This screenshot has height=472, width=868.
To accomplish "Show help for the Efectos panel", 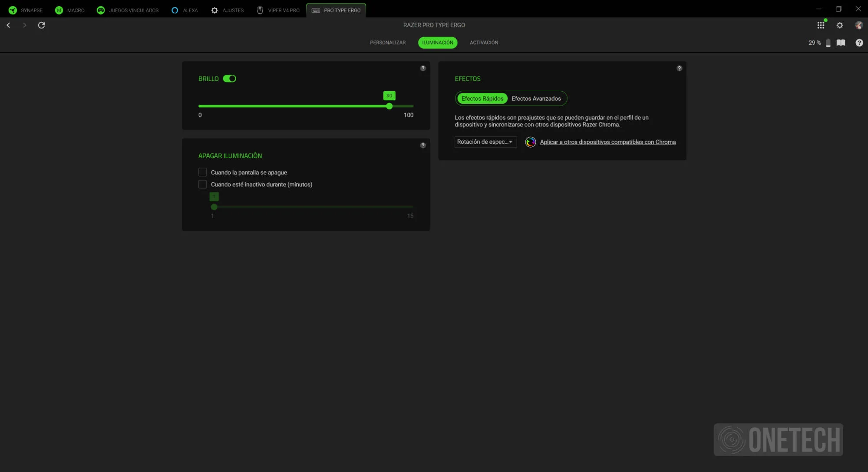I will pyautogui.click(x=679, y=68).
